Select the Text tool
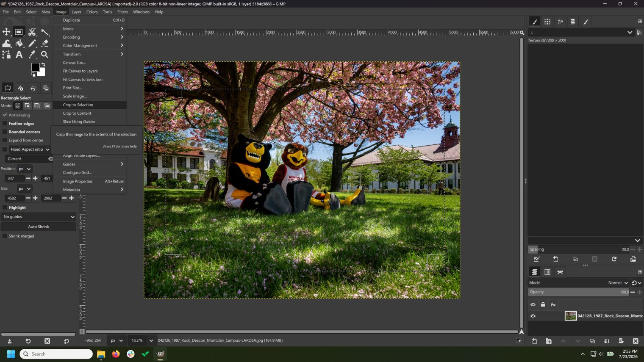This screenshot has height=362, width=644. [19, 55]
